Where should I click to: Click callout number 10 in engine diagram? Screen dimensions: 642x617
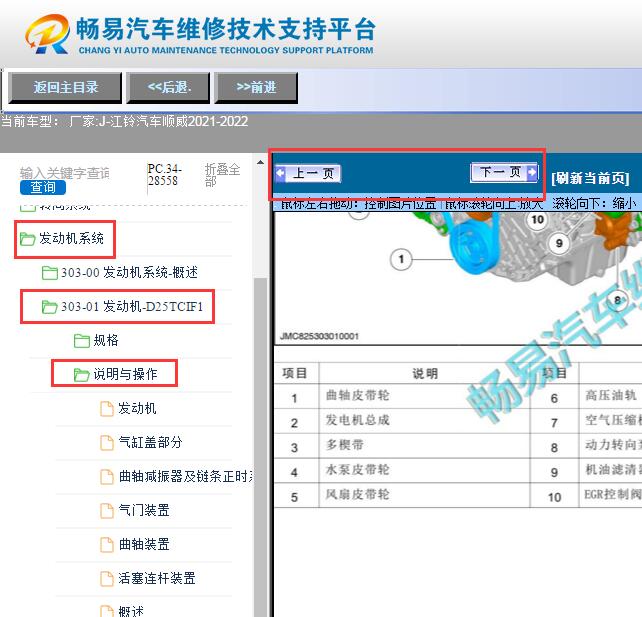[x=537, y=220]
